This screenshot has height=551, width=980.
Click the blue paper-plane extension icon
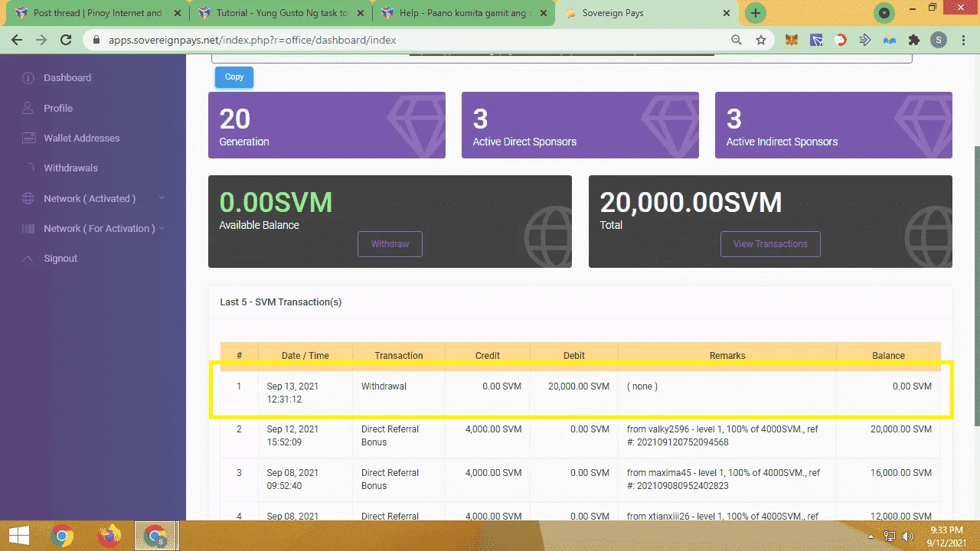816,40
